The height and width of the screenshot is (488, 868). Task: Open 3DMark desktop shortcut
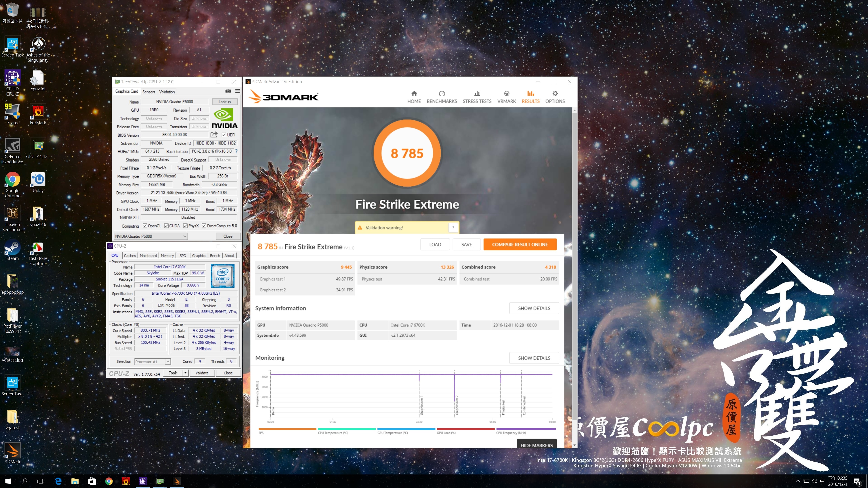(x=12, y=453)
